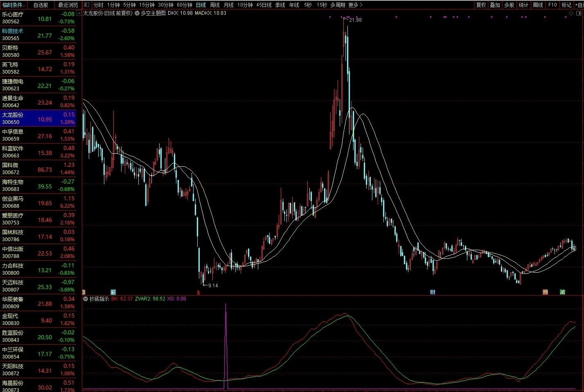Select 透景生命 300642 in the stock list

click(38, 101)
